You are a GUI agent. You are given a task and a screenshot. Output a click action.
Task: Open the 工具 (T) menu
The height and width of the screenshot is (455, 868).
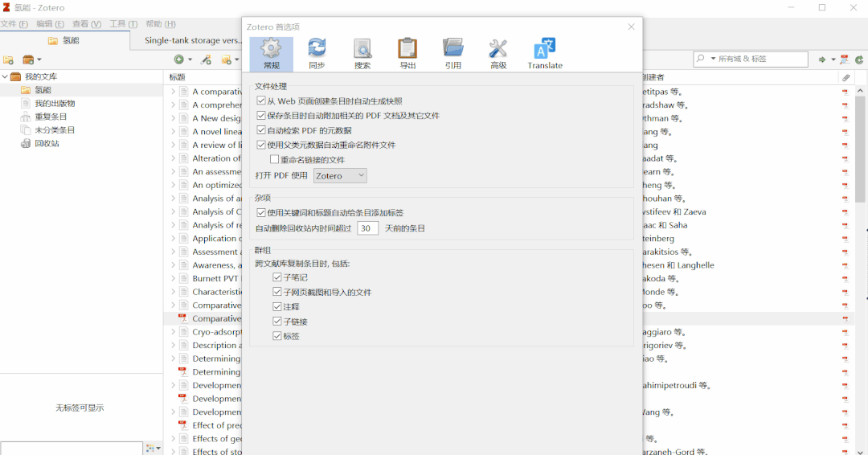click(x=123, y=24)
